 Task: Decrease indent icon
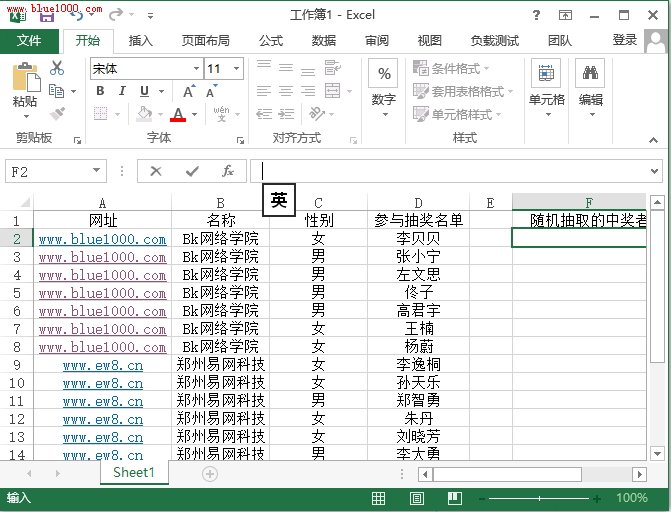coord(264,114)
